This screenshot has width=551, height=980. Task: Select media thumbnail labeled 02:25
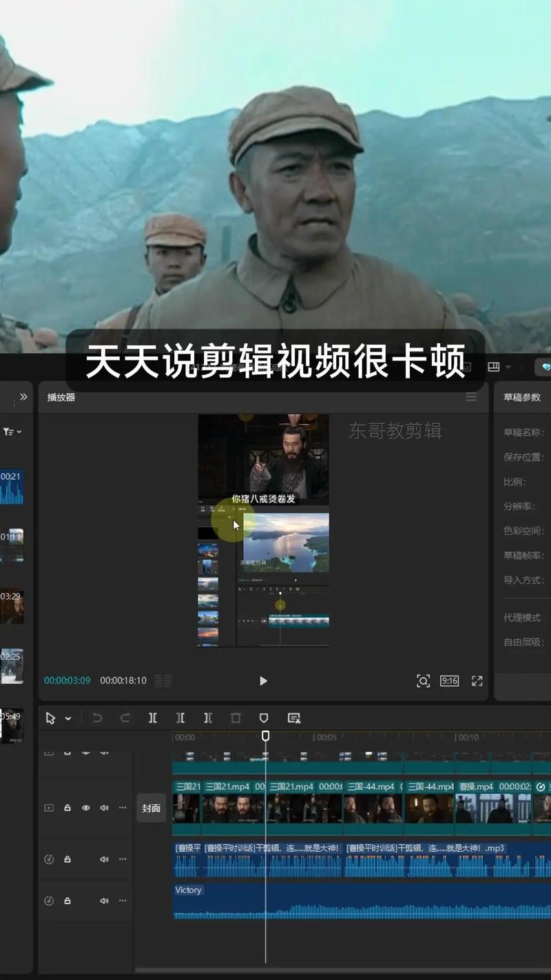tap(12, 666)
